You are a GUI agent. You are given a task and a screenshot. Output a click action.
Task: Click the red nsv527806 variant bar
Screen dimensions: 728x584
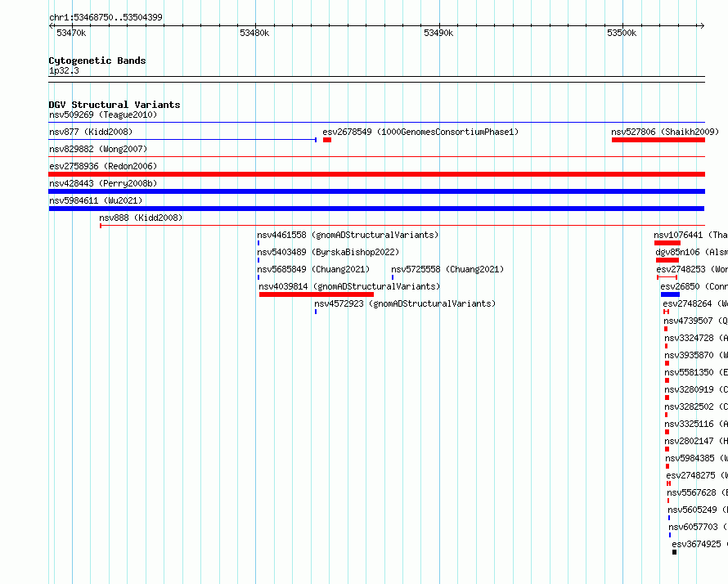coord(658,140)
